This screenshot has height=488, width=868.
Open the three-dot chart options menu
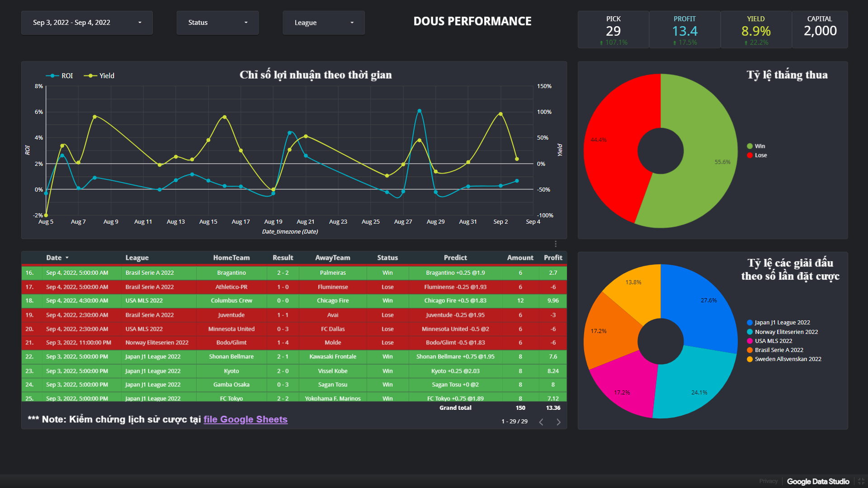click(556, 244)
